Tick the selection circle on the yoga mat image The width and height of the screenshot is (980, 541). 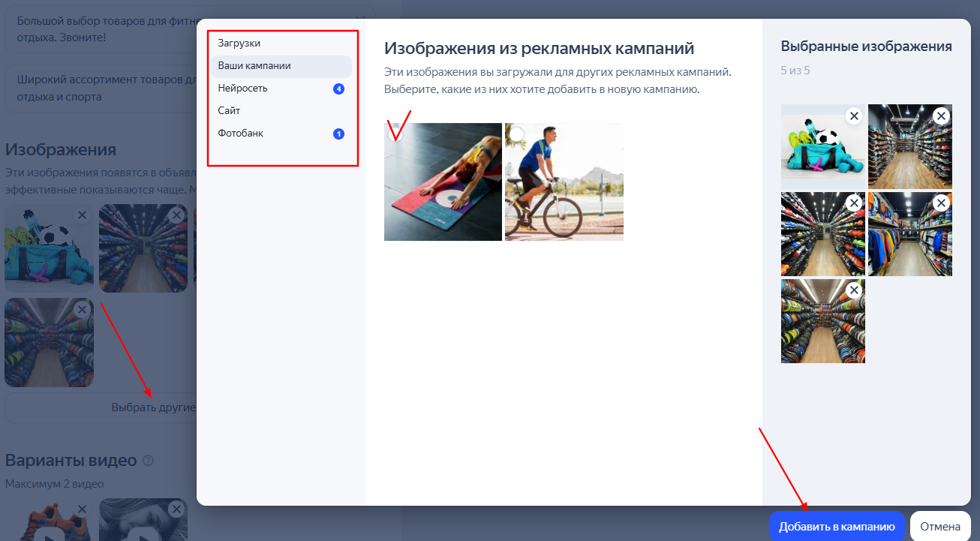(x=395, y=134)
